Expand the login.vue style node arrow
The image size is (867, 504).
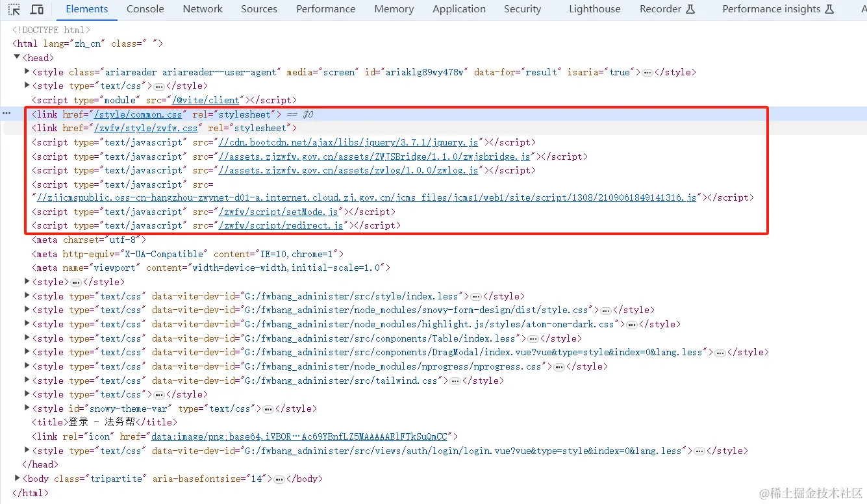pyautogui.click(x=27, y=451)
